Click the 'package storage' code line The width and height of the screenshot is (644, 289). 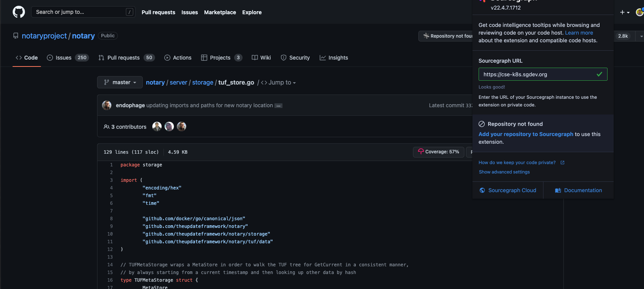[141, 165]
